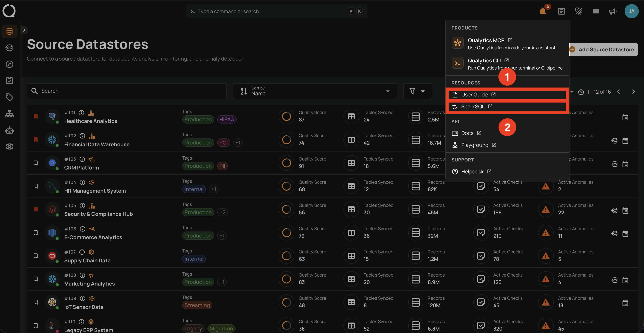
Task: Toggle bookmark on HR Management System
Action: pos(36,186)
